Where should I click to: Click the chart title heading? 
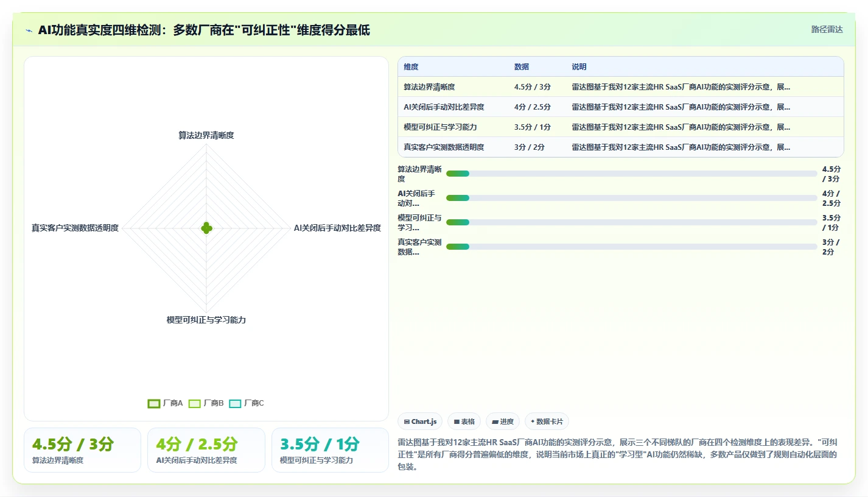[x=204, y=30]
